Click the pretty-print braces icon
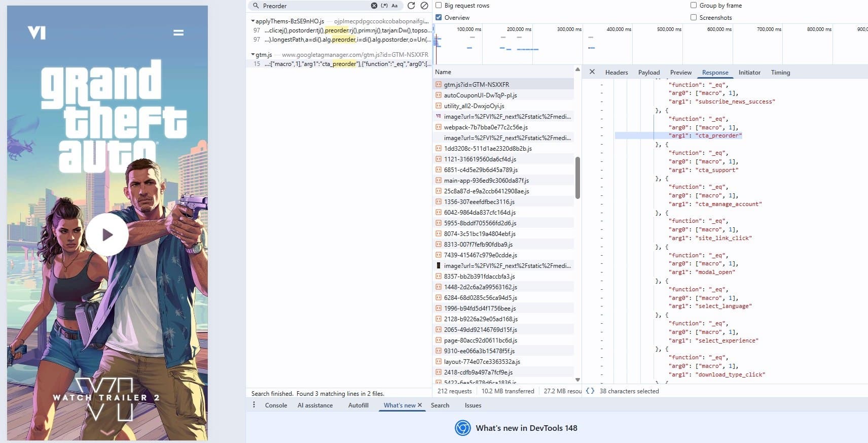Image resolution: width=868 pixels, height=443 pixels. point(590,391)
